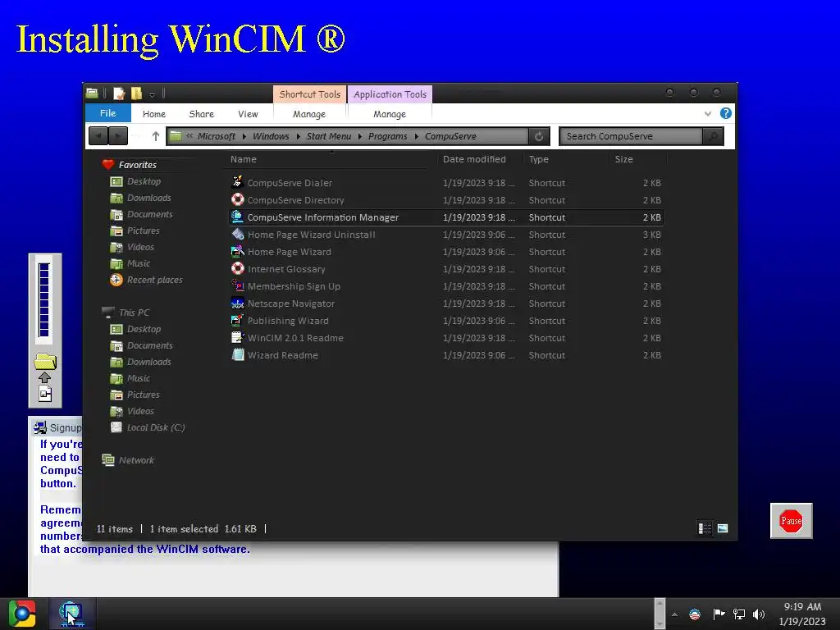
Task: Click the up arrow icon in installer panel
Action: coord(45,377)
